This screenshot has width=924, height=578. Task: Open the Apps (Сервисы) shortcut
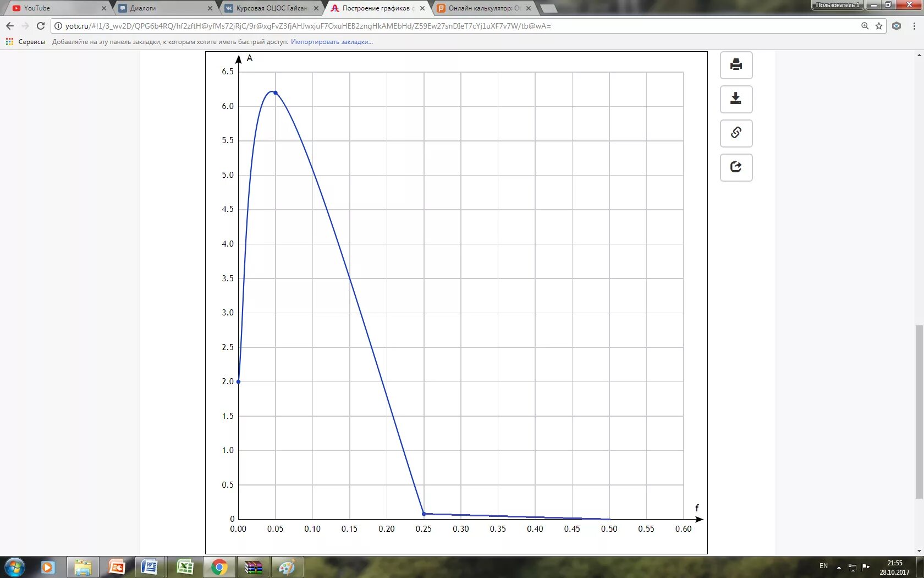pyautogui.click(x=25, y=42)
